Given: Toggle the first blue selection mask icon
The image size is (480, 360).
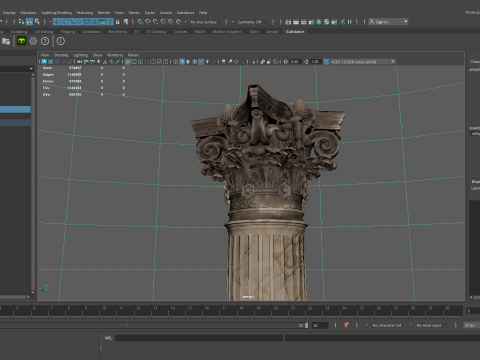Looking at the screenshot, I should pos(57,22).
